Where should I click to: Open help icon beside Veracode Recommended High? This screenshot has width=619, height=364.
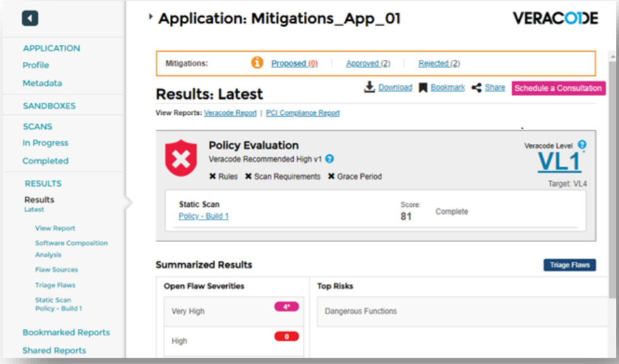click(x=330, y=160)
